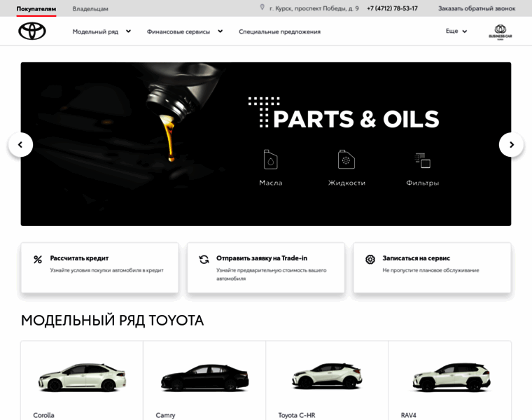The width and height of the screenshot is (532, 420).
Task: Click the location pin icon near address
Action: click(262, 7)
